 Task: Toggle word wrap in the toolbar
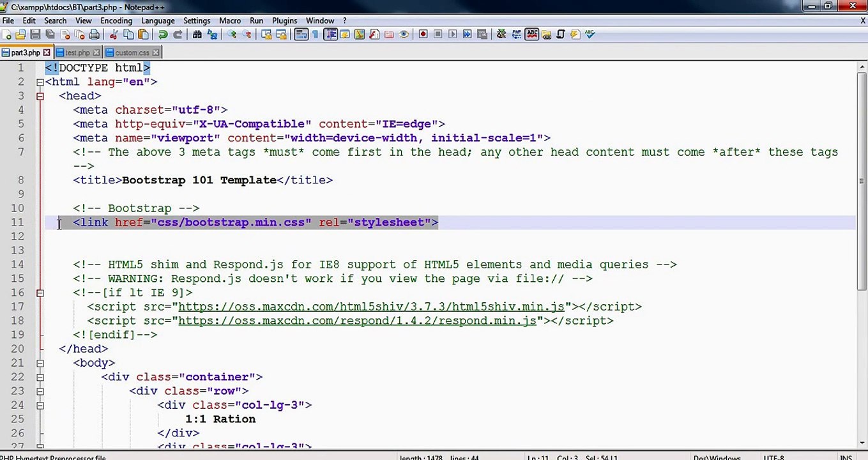pyautogui.click(x=301, y=34)
